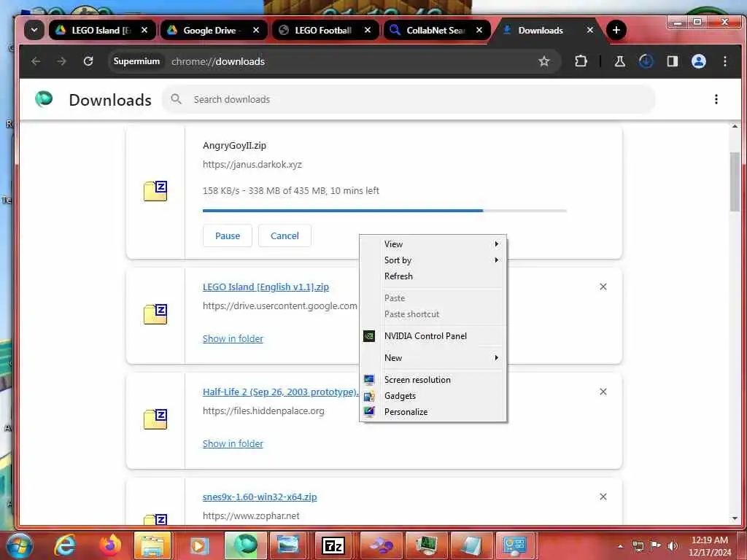Switch to the LEGO Island tab

coord(102,30)
